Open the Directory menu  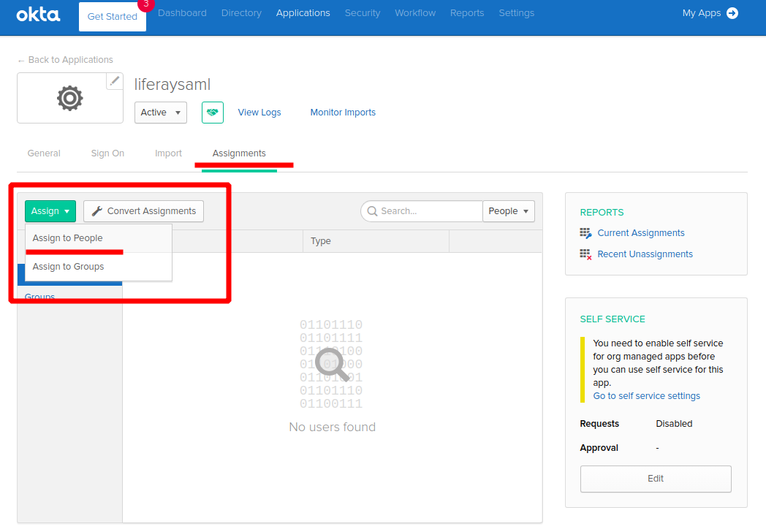241,13
